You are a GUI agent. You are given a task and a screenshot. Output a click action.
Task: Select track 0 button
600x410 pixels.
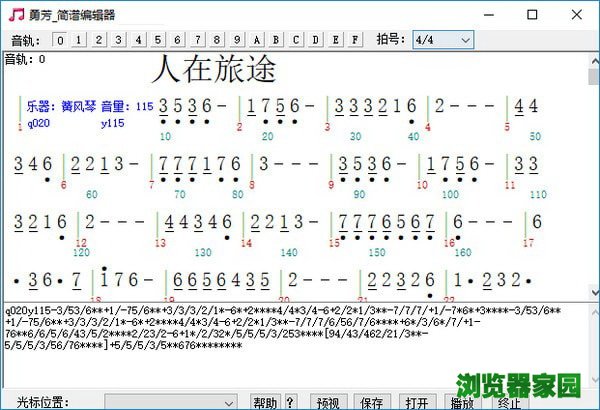coord(59,40)
